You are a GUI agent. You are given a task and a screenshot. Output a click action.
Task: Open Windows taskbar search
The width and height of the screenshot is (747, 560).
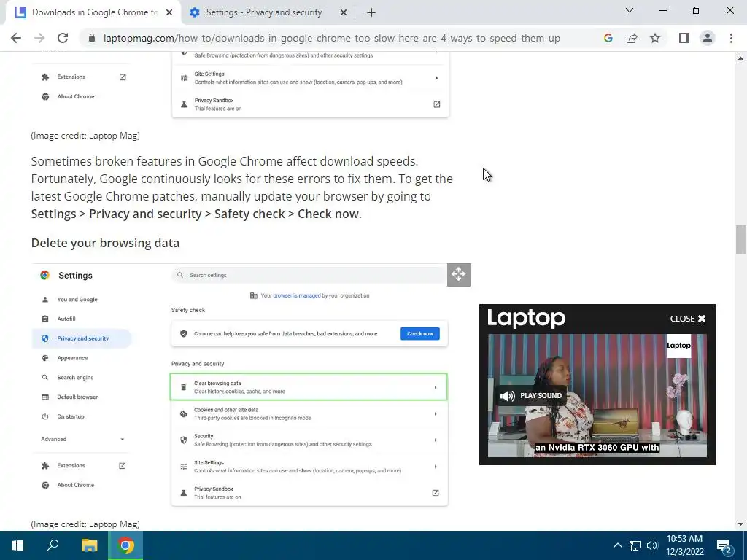[x=53, y=545]
